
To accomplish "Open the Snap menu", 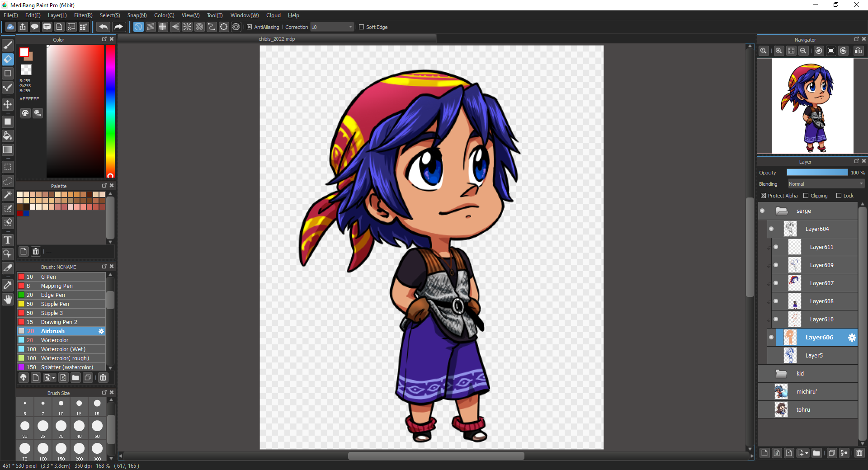I will coord(137,15).
